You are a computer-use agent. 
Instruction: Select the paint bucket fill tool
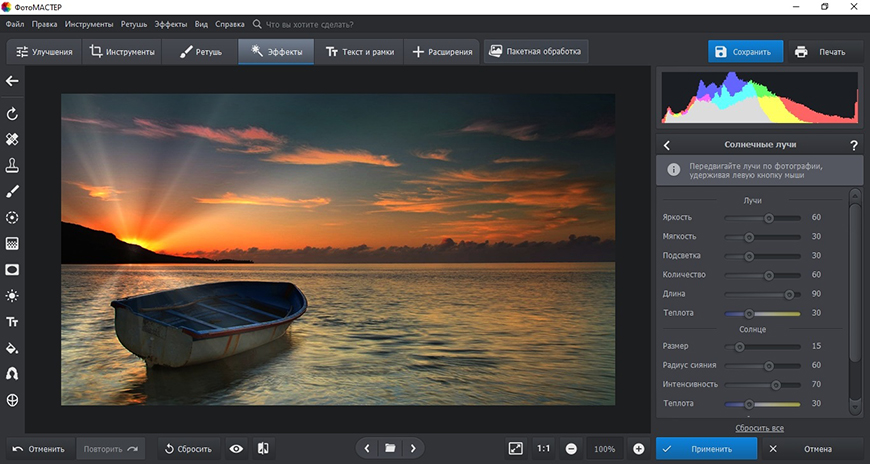point(13,348)
